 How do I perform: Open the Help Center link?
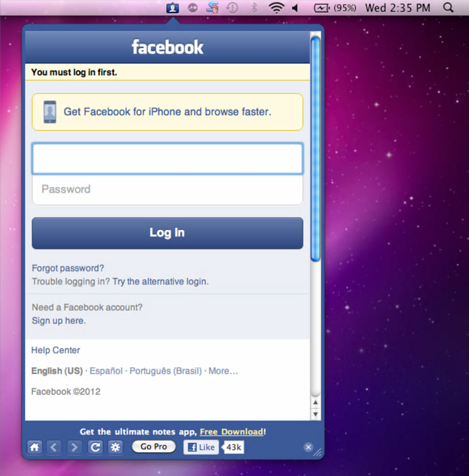(56, 350)
